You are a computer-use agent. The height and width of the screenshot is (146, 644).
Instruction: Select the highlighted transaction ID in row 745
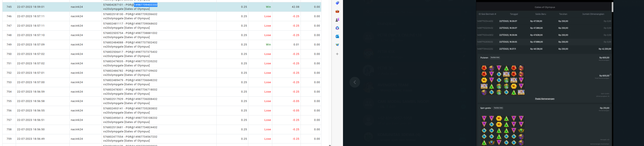click(146, 5)
